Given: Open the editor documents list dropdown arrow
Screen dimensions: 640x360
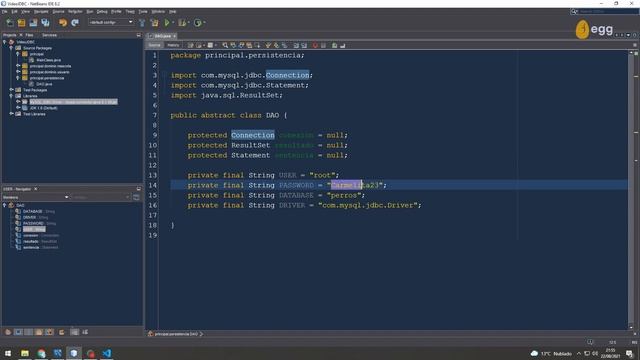Looking at the screenshot, I should click(x=628, y=35).
